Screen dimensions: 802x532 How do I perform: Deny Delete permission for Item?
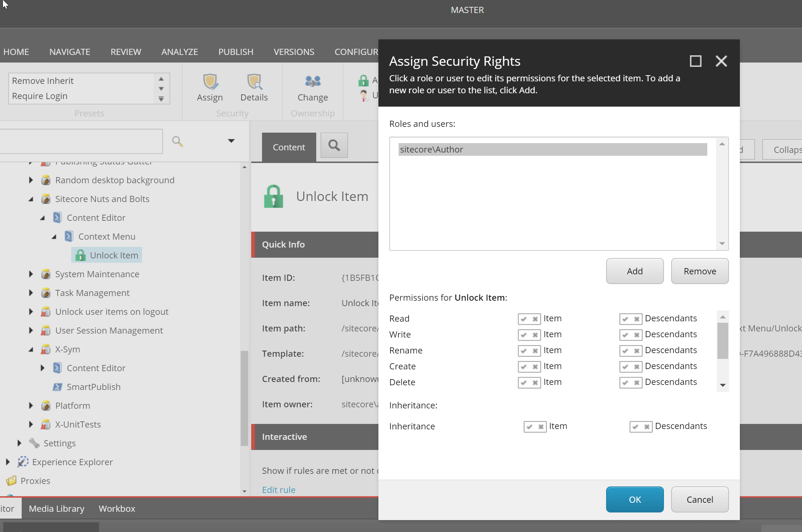(535, 382)
